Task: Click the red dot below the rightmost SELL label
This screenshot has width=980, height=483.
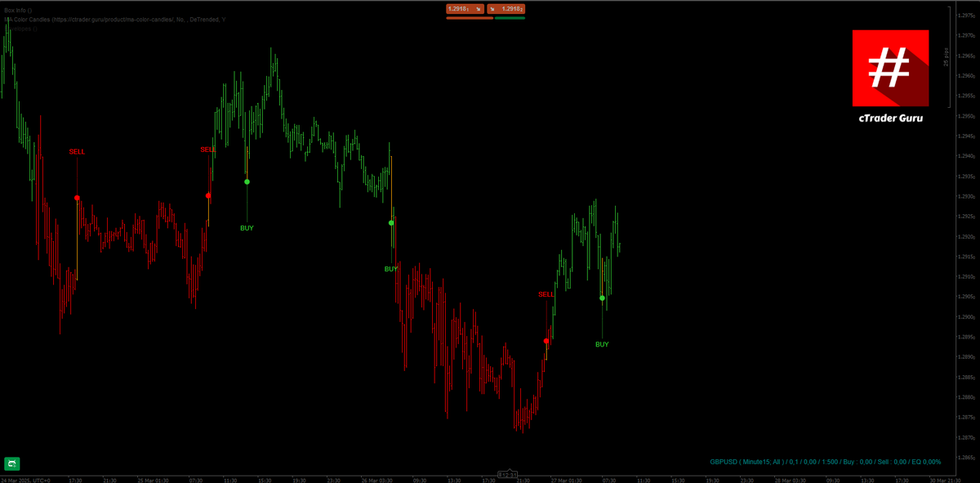Action: (546, 341)
